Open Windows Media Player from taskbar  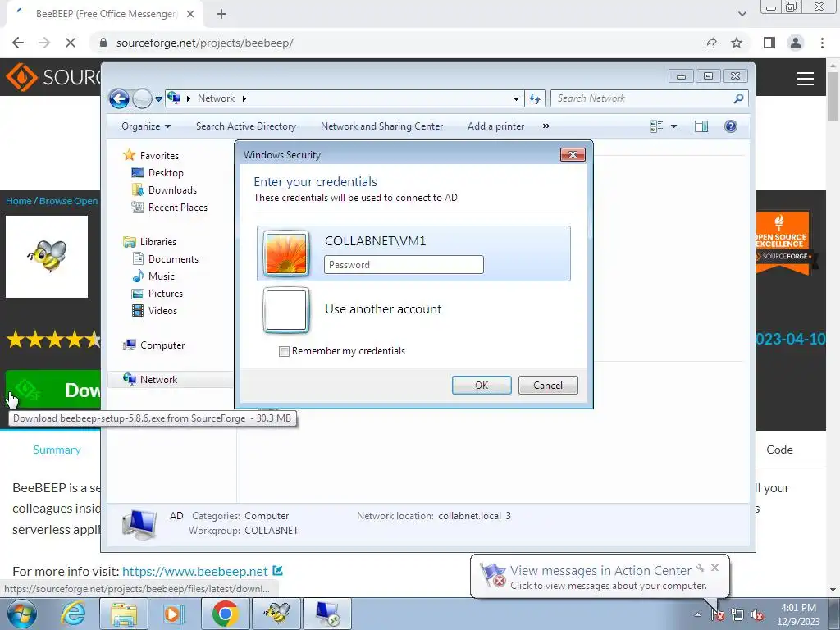pos(173,614)
